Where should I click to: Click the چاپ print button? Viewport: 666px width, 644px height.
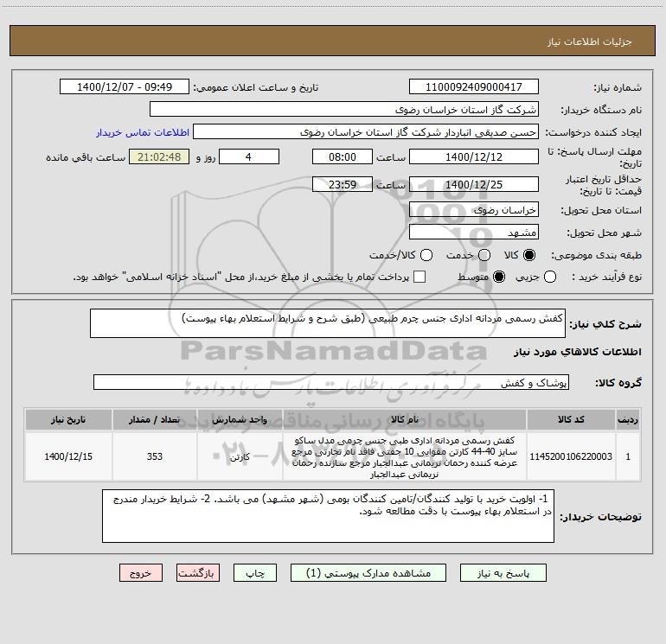tap(255, 573)
